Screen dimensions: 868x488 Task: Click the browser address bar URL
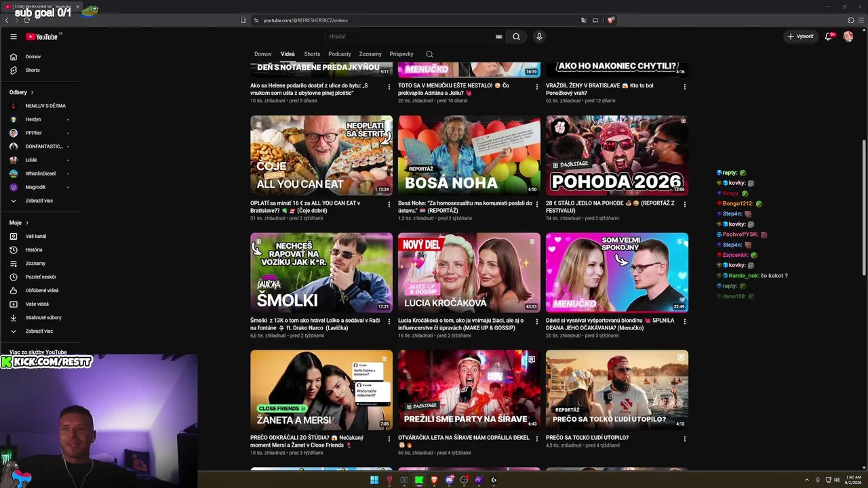(x=306, y=20)
